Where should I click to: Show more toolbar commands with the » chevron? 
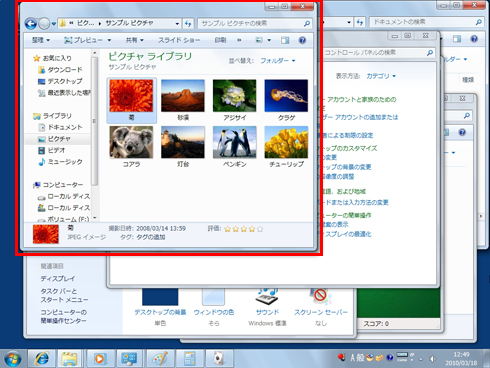[x=239, y=40]
